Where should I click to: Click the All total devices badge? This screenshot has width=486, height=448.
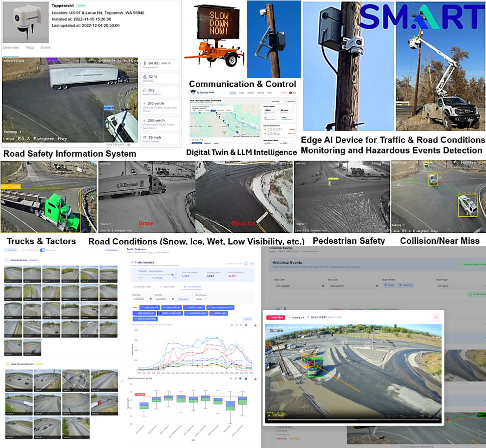tap(111, 250)
